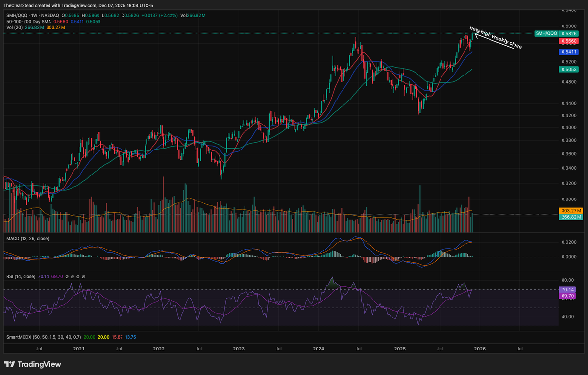588x375 pixels.
Task: Click the SMH/QQQ symbol tag on price axis
Action: [x=546, y=33]
